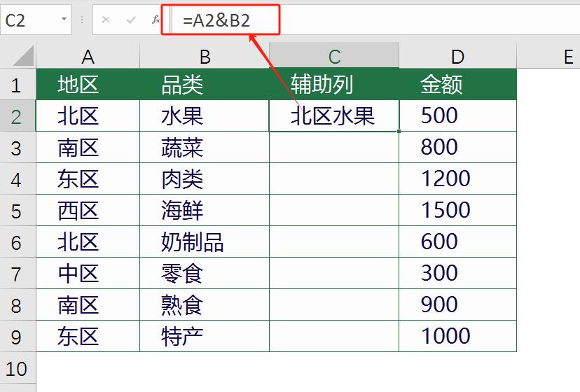Image resolution: width=580 pixels, height=392 pixels.
Task: Select cell A8 beside 熟食
Action: pyautogui.click(x=88, y=304)
